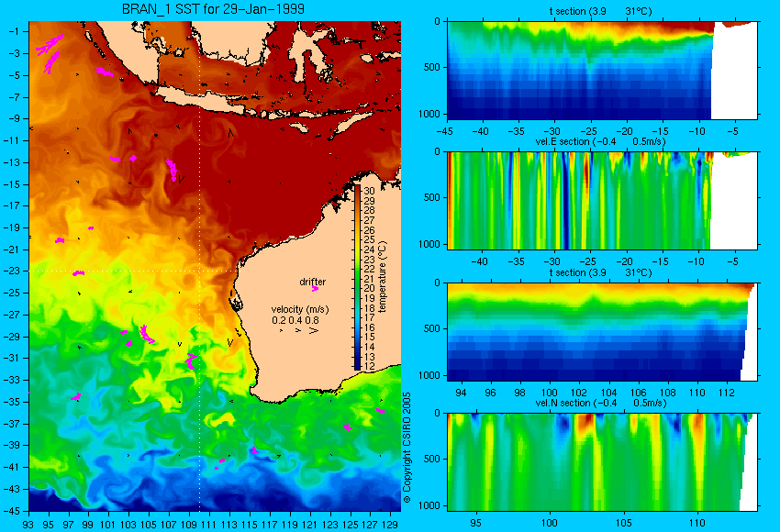The image size is (780, 532).
Task: Click the '30' value on the colour bar
Action: pyautogui.click(x=369, y=191)
